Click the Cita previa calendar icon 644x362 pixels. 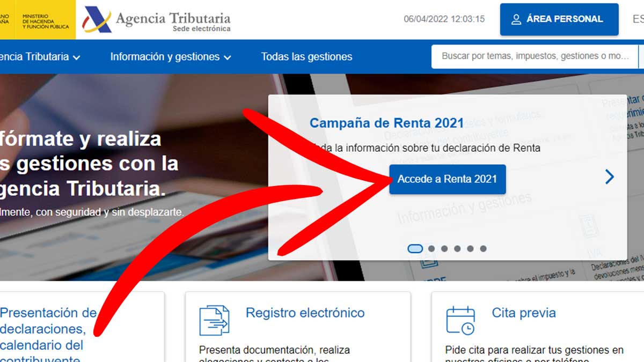click(460, 320)
